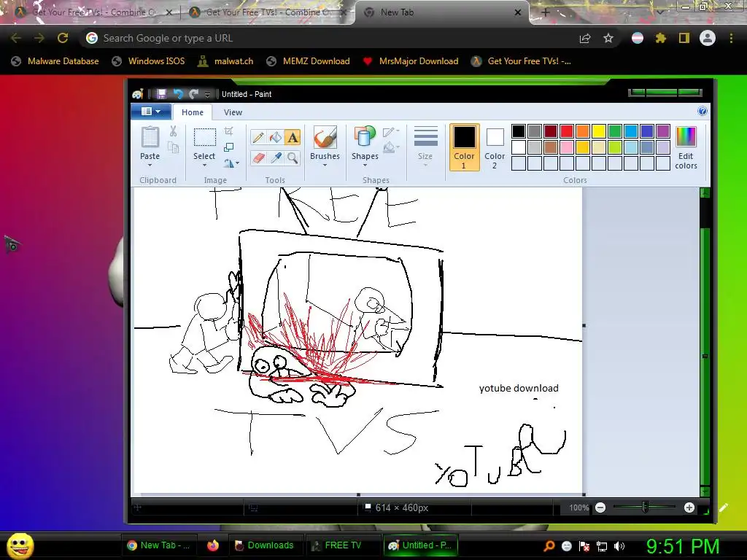Image resolution: width=747 pixels, height=560 pixels.
Task: Switch to the New Tab browser tab
Action: 441,12
